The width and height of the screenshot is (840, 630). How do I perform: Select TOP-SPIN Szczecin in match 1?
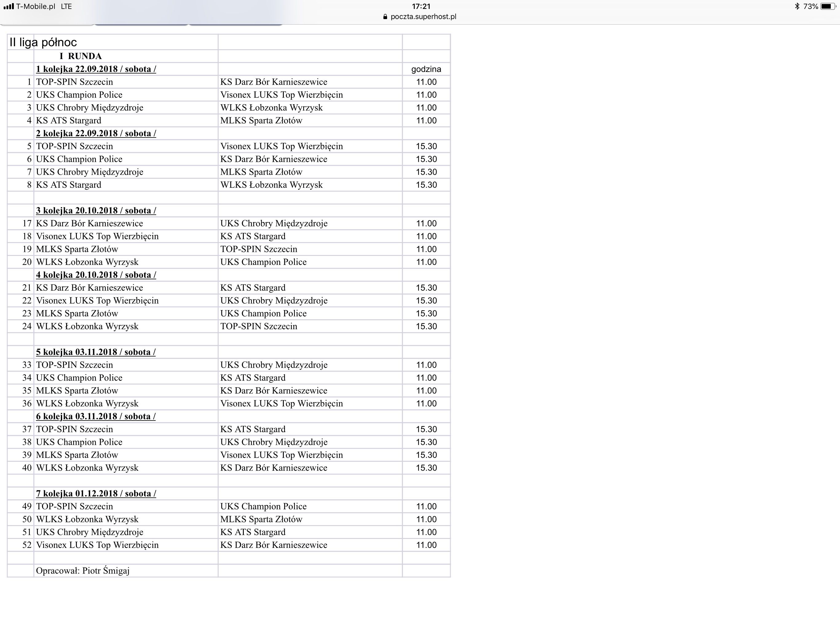(74, 82)
